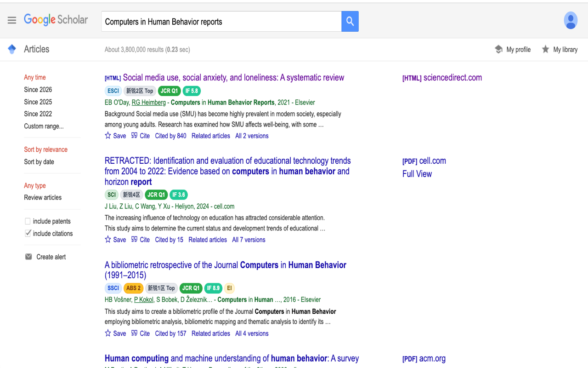Click the Save star for bibliometric retrospective article

pos(108,333)
